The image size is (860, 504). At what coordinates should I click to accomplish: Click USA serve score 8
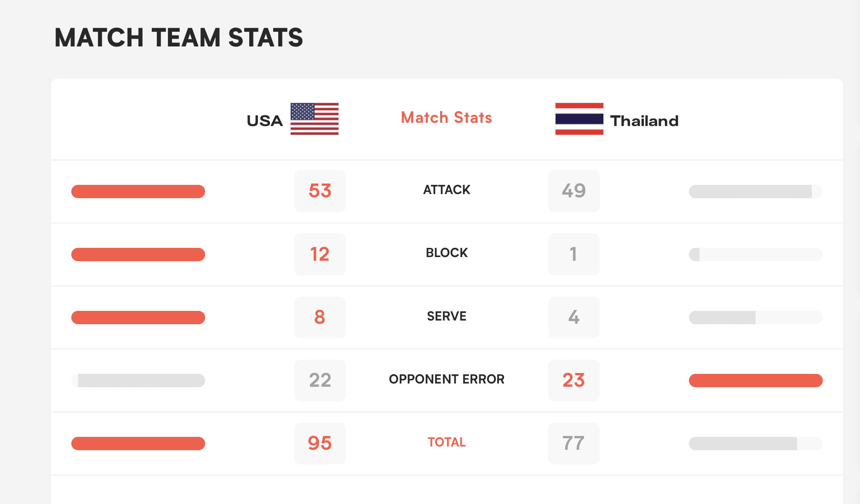point(320,317)
